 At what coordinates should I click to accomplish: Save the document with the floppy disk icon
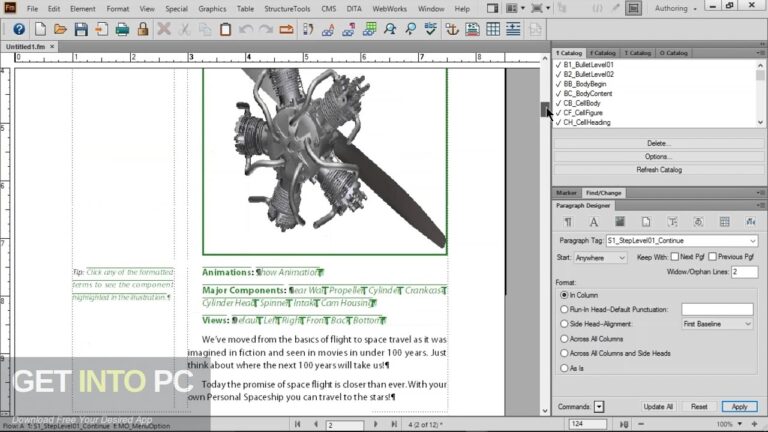coord(81,29)
